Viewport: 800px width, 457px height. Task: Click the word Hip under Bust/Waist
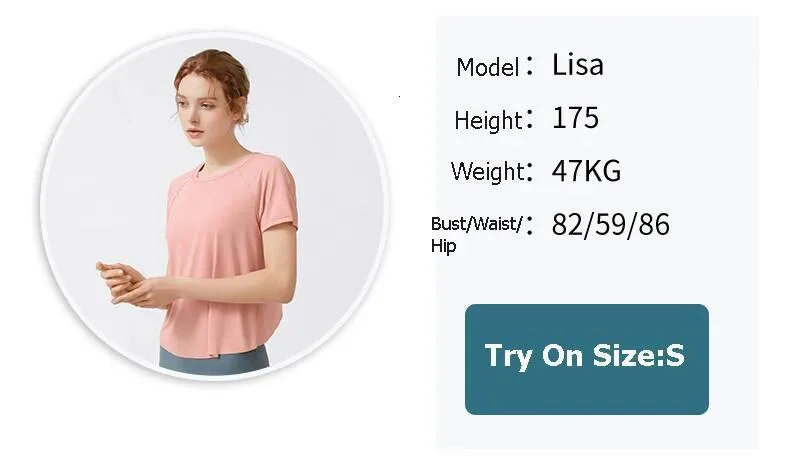tap(443, 246)
